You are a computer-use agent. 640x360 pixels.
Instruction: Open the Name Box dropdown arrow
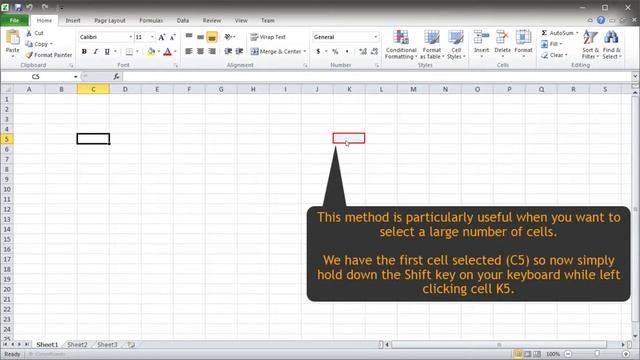click(76, 77)
